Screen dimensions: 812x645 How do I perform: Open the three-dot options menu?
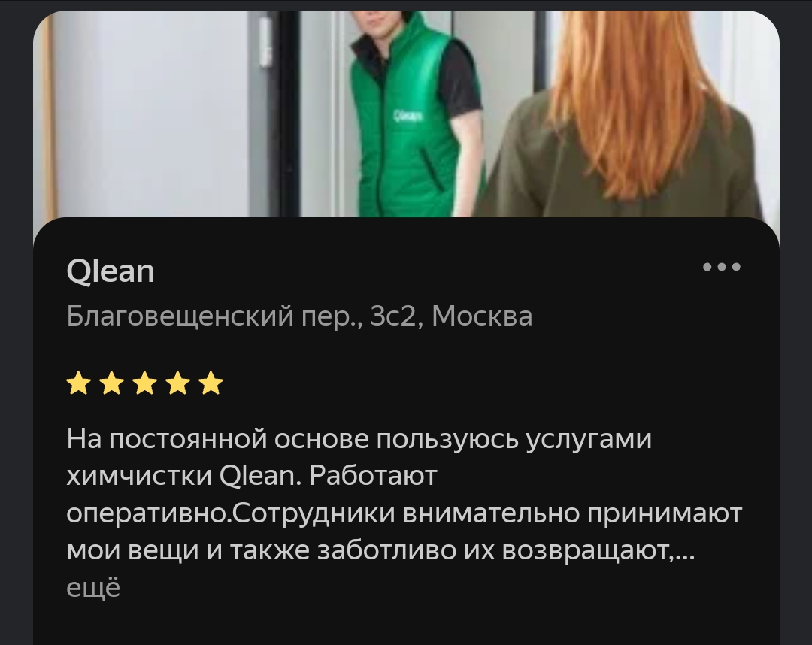click(x=721, y=267)
